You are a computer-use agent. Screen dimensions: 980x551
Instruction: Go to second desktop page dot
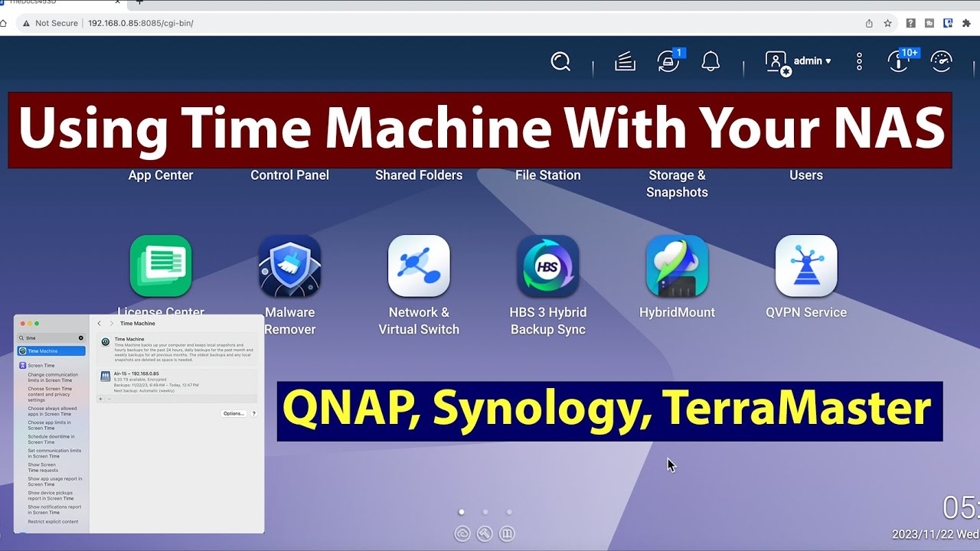tap(485, 512)
